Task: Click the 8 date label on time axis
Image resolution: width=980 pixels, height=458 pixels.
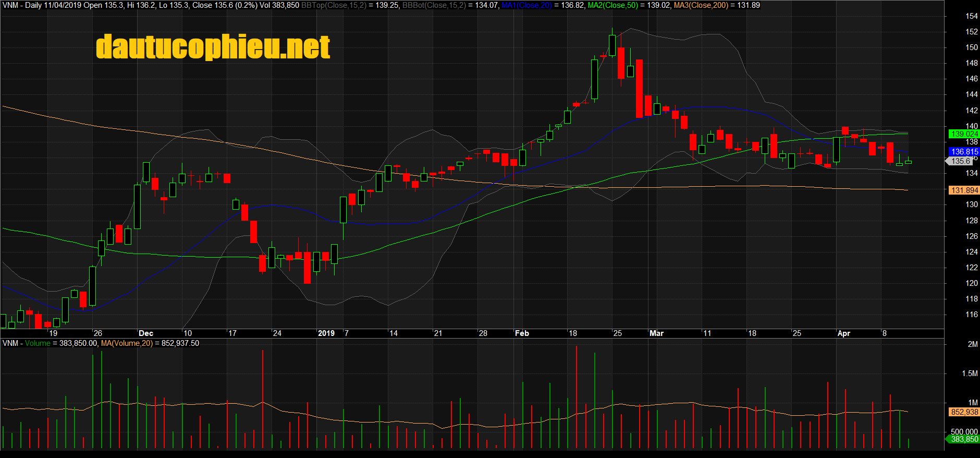Action: (x=885, y=333)
